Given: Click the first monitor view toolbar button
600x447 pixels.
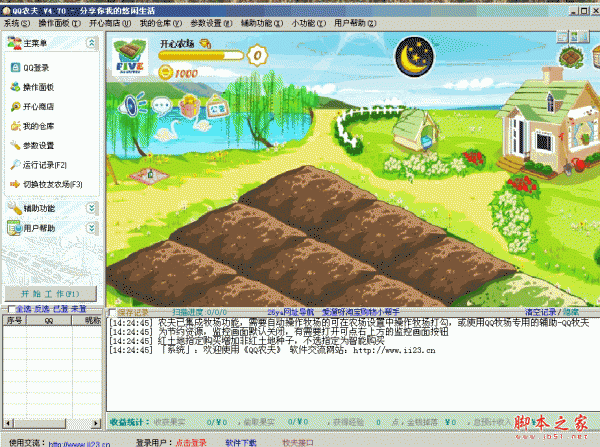Looking at the screenshot, I should point(562,37).
